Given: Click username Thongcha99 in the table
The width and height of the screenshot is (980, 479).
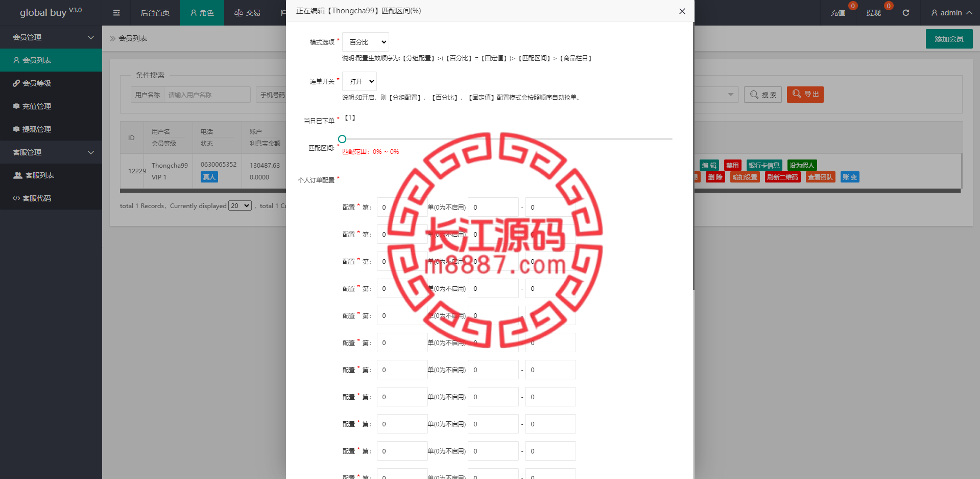Looking at the screenshot, I should tap(170, 165).
